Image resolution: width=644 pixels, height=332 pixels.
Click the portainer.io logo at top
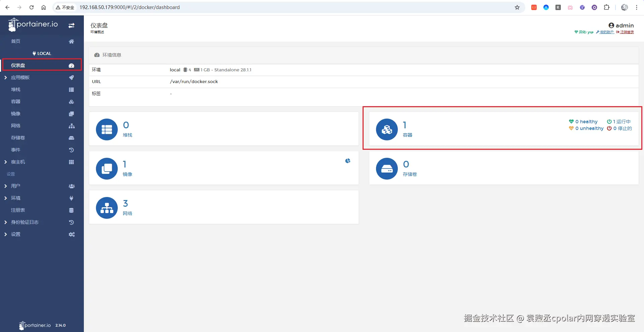point(33,24)
